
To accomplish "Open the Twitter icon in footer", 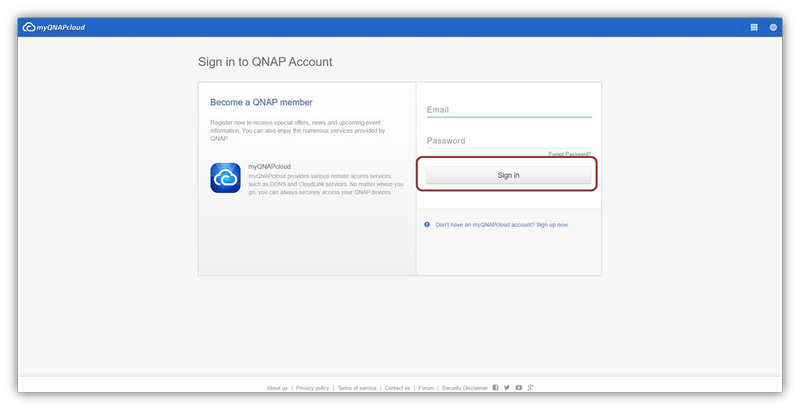I will tap(507, 387).
